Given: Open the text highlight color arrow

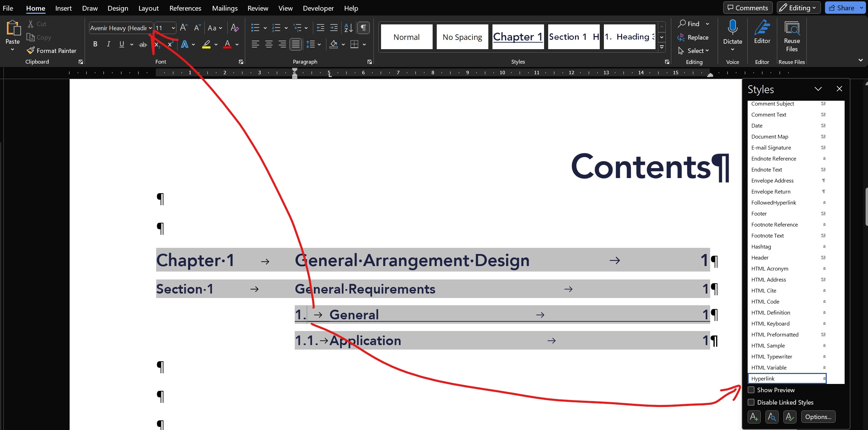Looking at the screenshot, I should coord(216,44).
